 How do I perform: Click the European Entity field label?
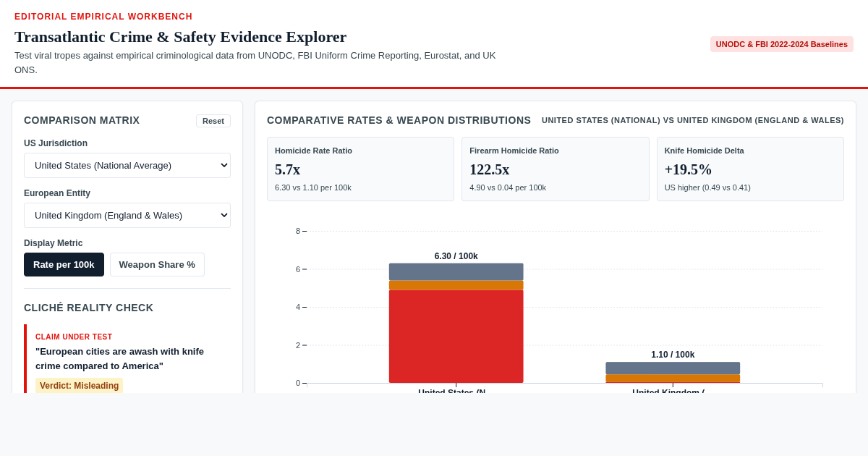click(57, 193)
